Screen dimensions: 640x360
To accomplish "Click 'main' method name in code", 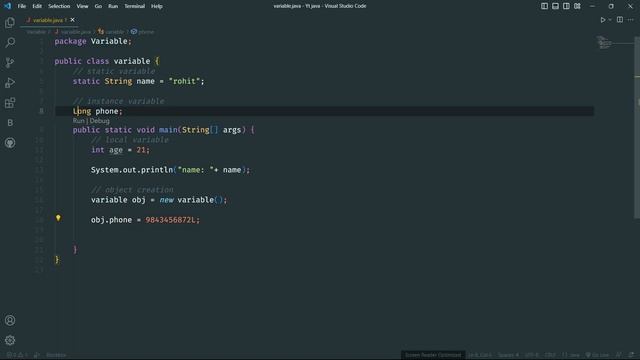I will tap(168, 130).
